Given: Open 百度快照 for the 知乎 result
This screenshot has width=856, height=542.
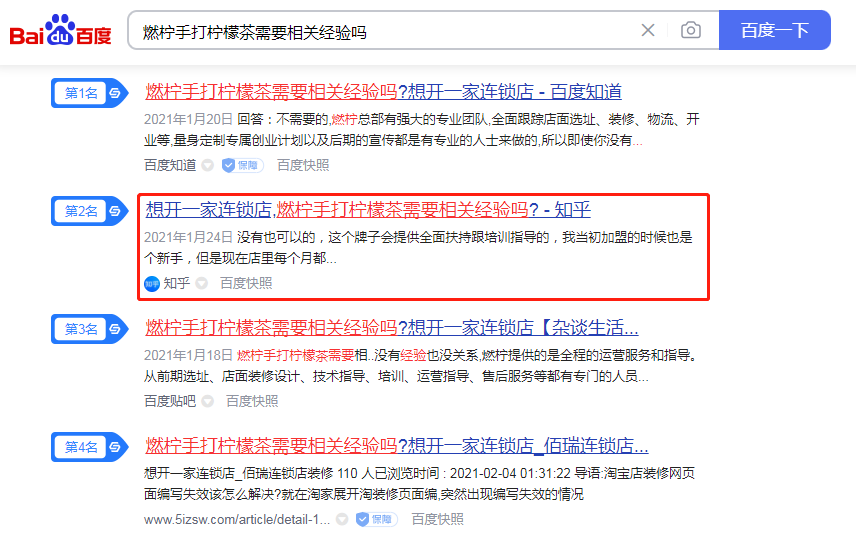Looking at the screenshot, I should point(246,283).
